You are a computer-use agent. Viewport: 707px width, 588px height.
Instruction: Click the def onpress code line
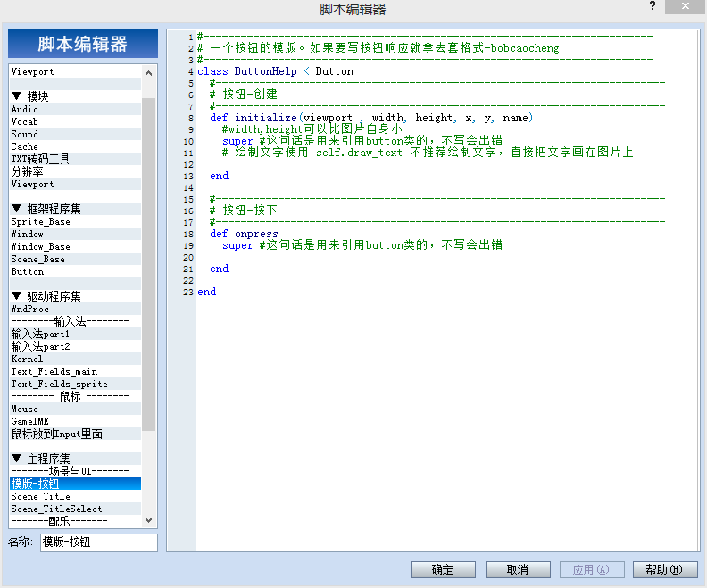tap(244, 234)
